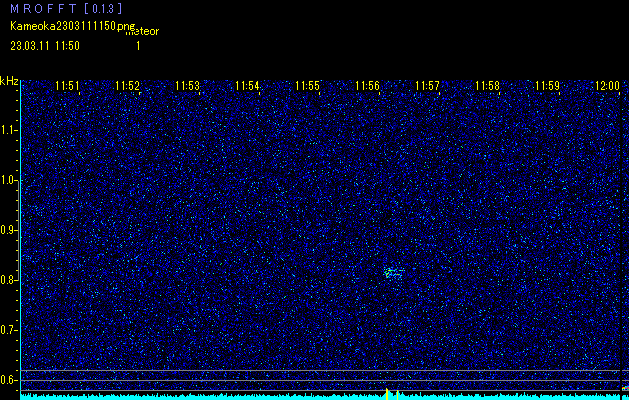Click the 0.8 kHz frequency label
Image resolution: width=629 pixels, height=400 pixels.
coord(8,280)
